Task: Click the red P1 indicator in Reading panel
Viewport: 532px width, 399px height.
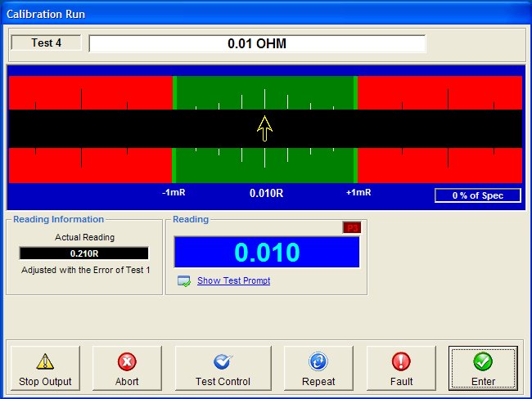Action: (x=351, y=227)
